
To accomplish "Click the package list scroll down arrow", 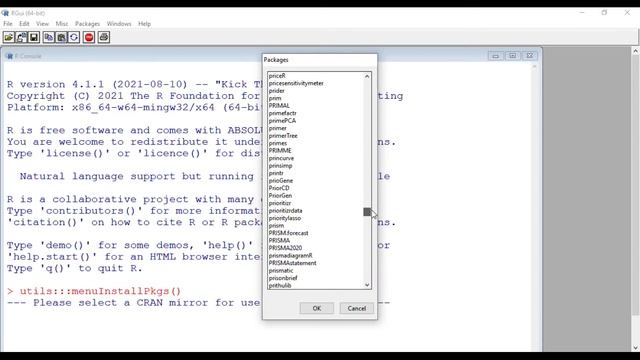I will [367, 285].
